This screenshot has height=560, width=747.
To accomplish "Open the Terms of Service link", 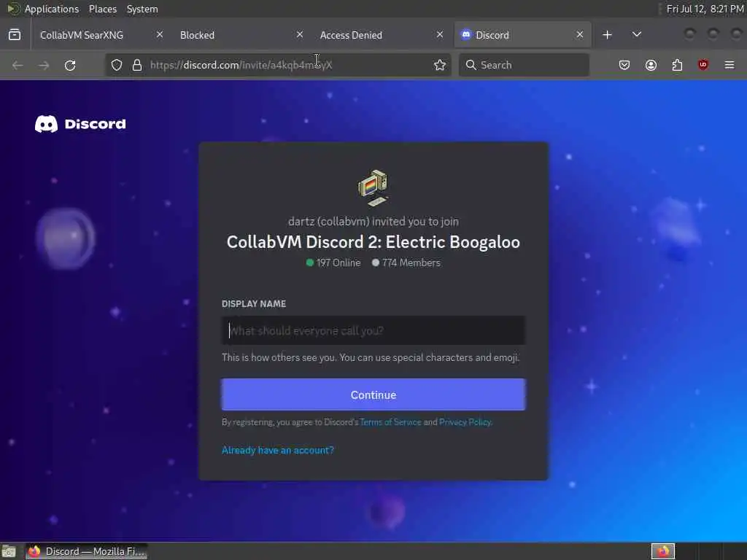I will 391,422.
